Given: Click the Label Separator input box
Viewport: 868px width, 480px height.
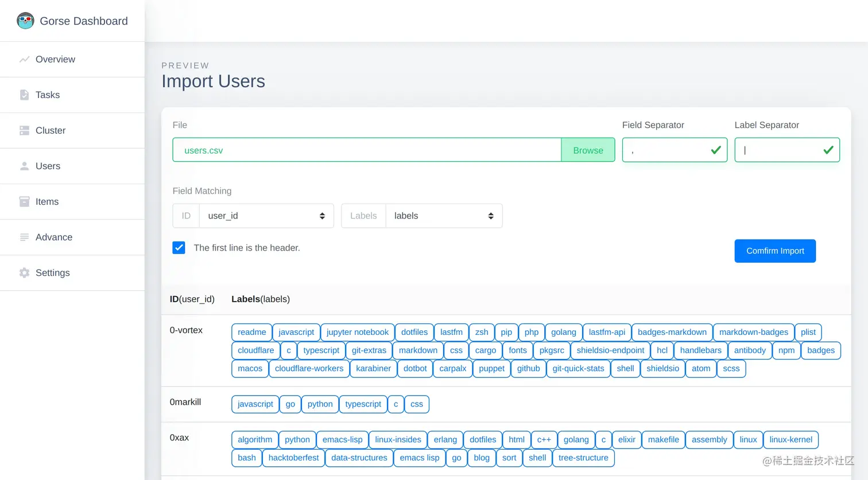Looking at the screenshot, I should (781, 150).
